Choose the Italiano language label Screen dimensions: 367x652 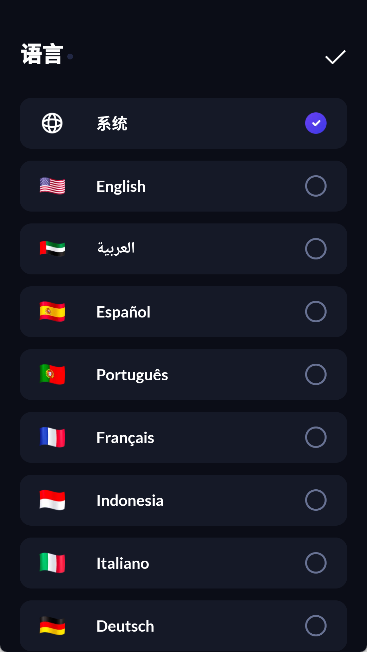[x=123, y=563]
